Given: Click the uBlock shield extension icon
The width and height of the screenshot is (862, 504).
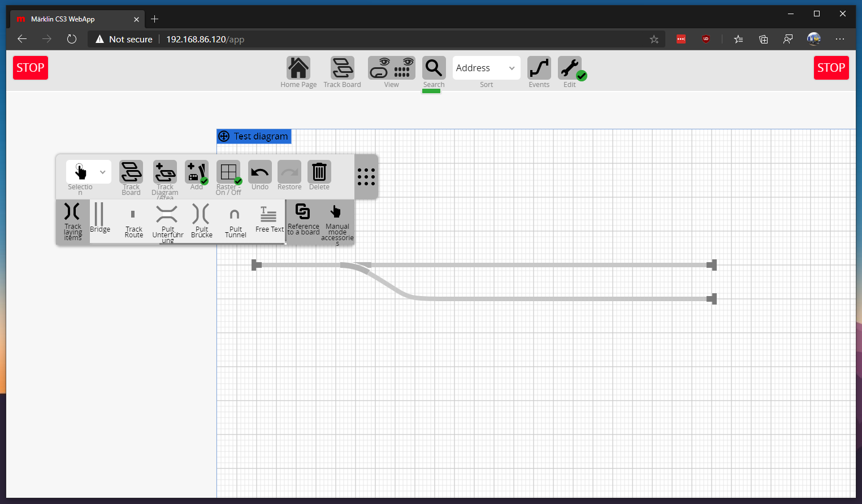Looking at the screenshot, I should [x=706, y=39].
